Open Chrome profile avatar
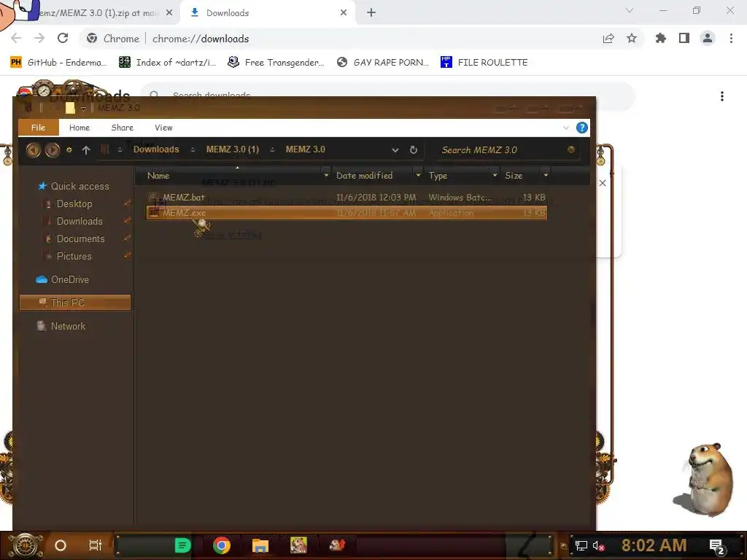The width and height of the screenshot is (747, 560). point(708,39)
